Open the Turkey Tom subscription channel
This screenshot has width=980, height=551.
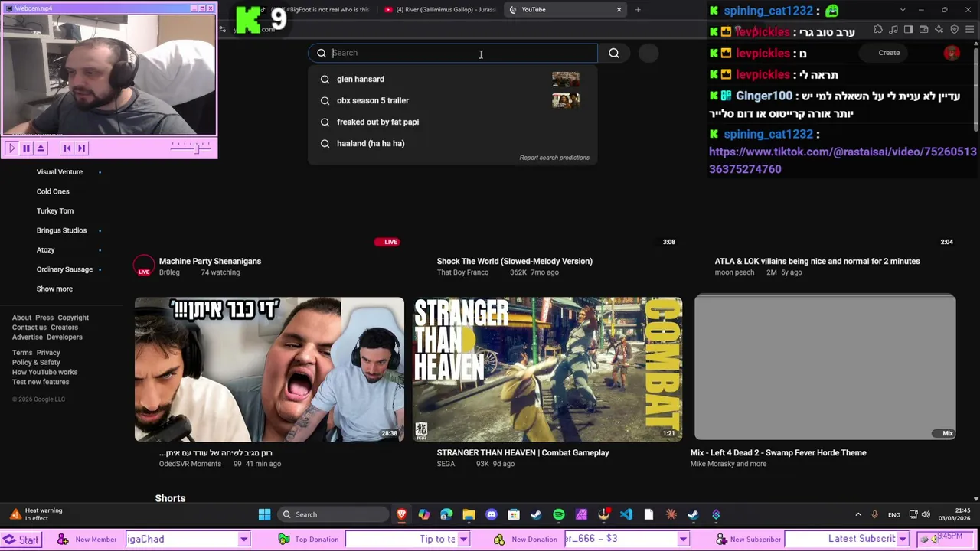(55, 211)
